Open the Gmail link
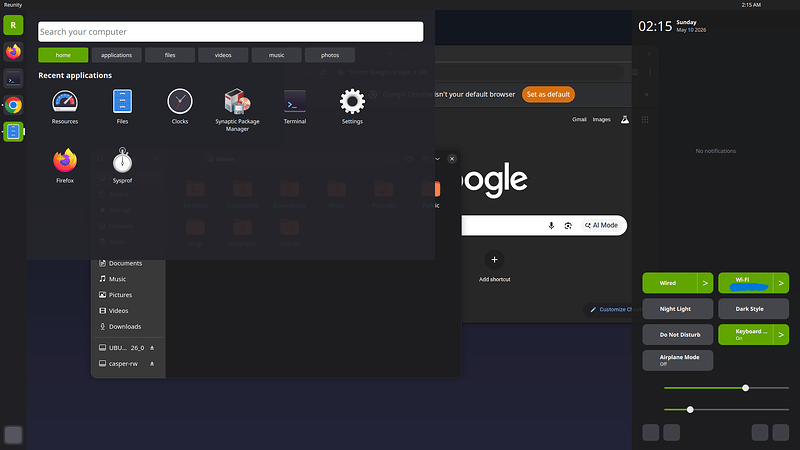 pos(579,119)
